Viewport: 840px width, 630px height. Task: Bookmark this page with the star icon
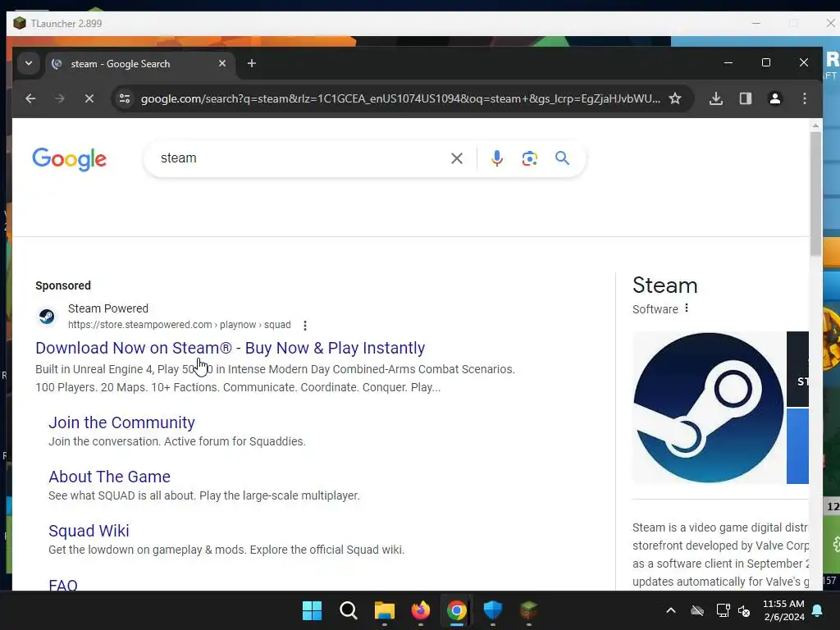click(675, 98)
